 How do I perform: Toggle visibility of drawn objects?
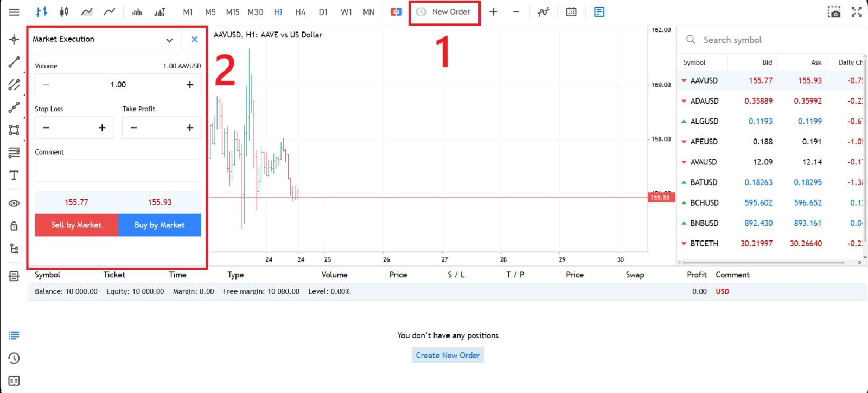tap(14, 203)
